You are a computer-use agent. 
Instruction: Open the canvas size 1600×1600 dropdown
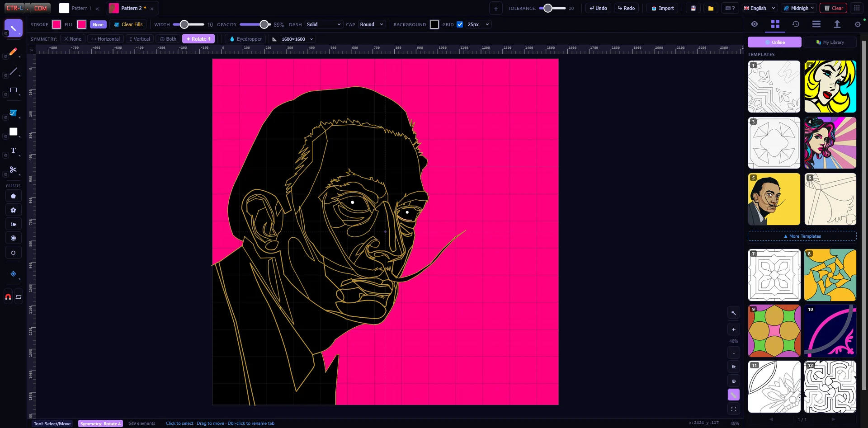point(297,39)
